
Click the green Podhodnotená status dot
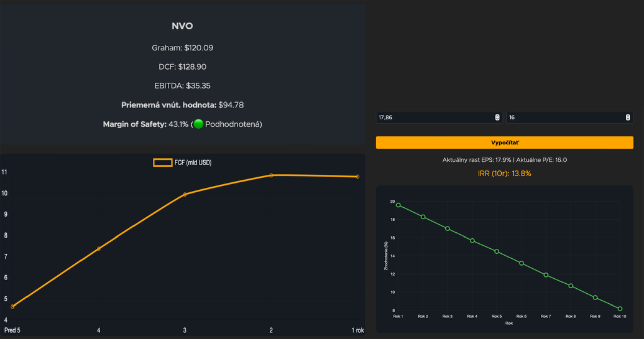(198, 124)
